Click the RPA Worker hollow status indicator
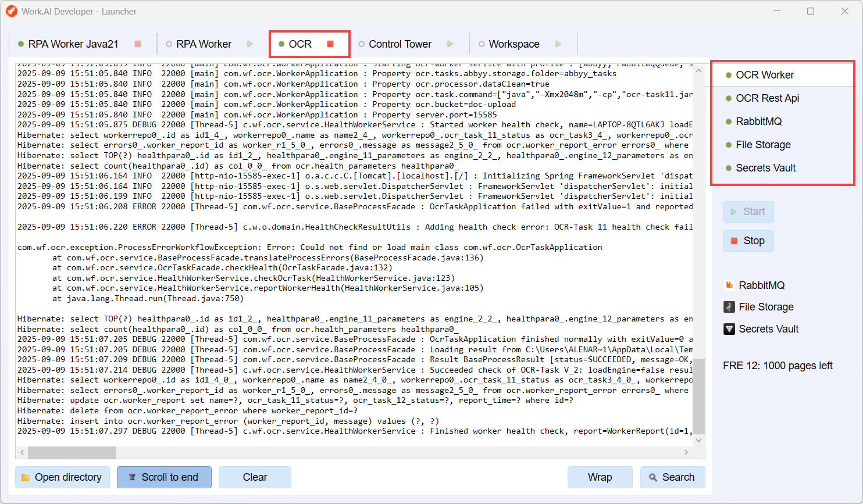The image size is (863, 504). (x=169, y=44)
